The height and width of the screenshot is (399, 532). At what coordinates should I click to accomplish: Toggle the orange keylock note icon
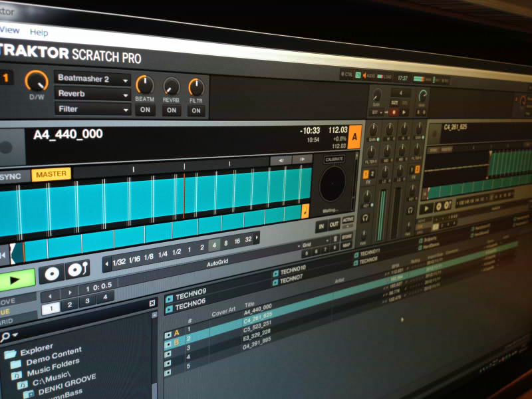pos(305,211)
